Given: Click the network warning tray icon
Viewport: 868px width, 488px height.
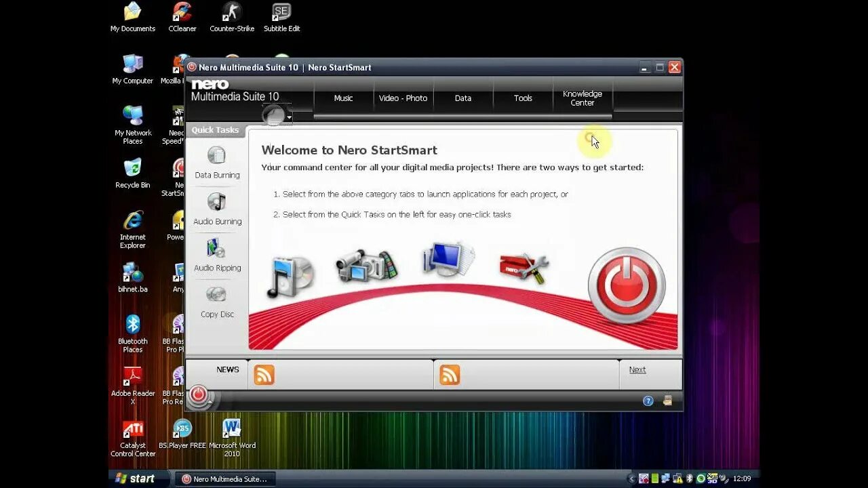Looking at the screenshot, I should [678, 479].
